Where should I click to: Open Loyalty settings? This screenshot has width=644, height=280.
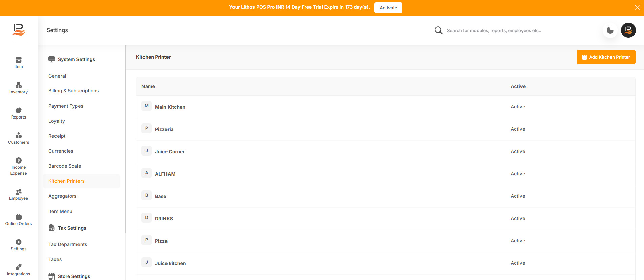tap(57, 121)
